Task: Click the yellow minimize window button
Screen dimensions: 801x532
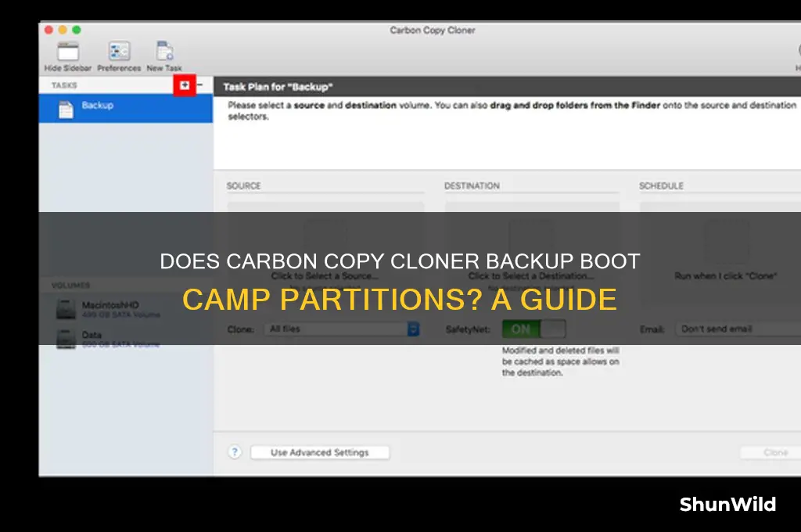Action: tap(63, 31)
